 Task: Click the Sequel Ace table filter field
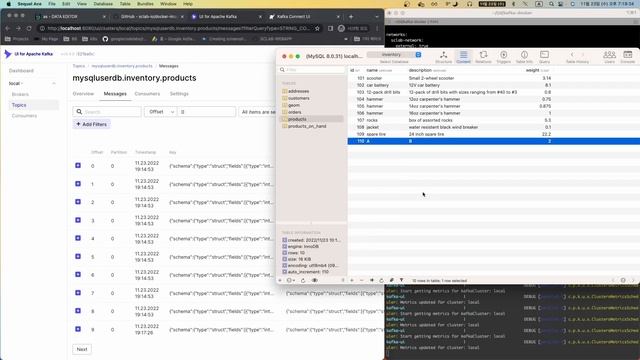pyautogui.click(x=312, y=70)
